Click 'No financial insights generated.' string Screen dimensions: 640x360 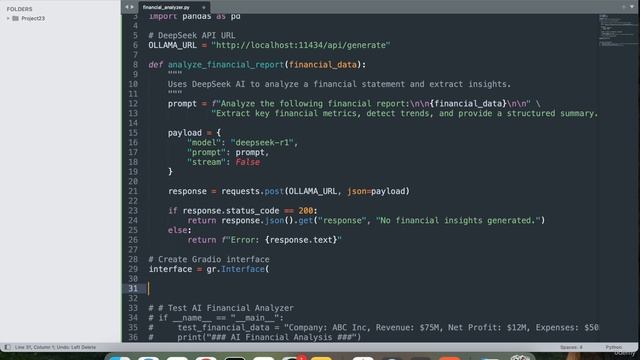(x=458, y=220)
